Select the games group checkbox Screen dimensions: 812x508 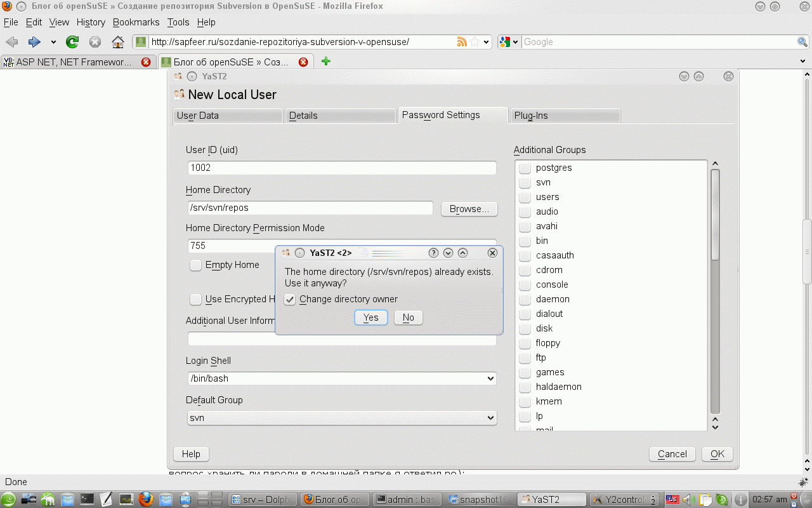click(x=525, y=373)
